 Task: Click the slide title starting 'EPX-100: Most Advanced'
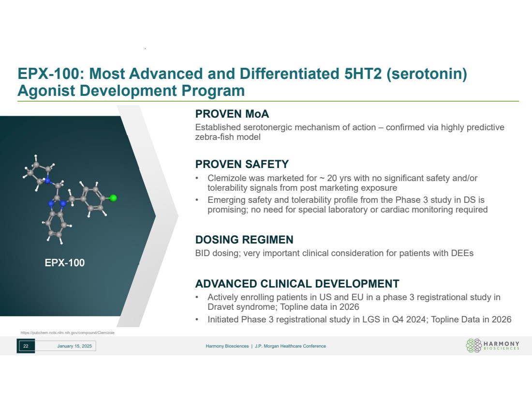coord(242,82)
